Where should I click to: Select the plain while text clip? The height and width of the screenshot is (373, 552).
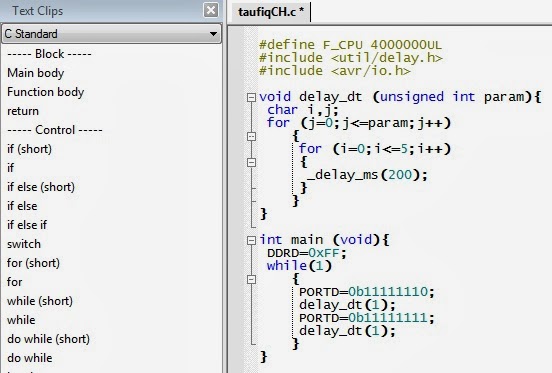21,320
